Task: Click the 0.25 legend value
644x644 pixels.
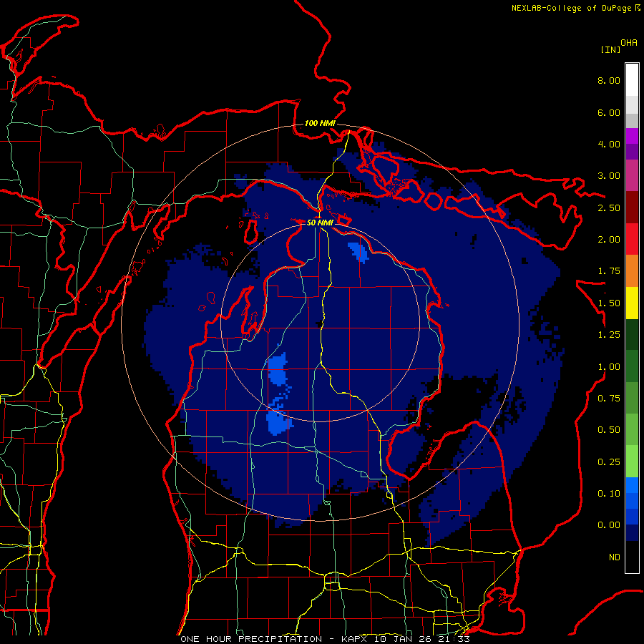Action: pyautogui.click(x=609, y=462)
